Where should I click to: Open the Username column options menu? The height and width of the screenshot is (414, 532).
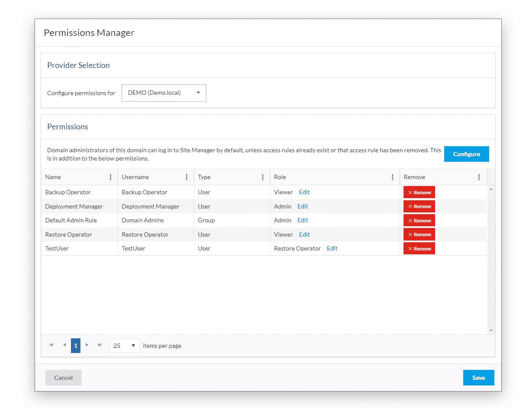pyautogui.click(x=186, y=177)
